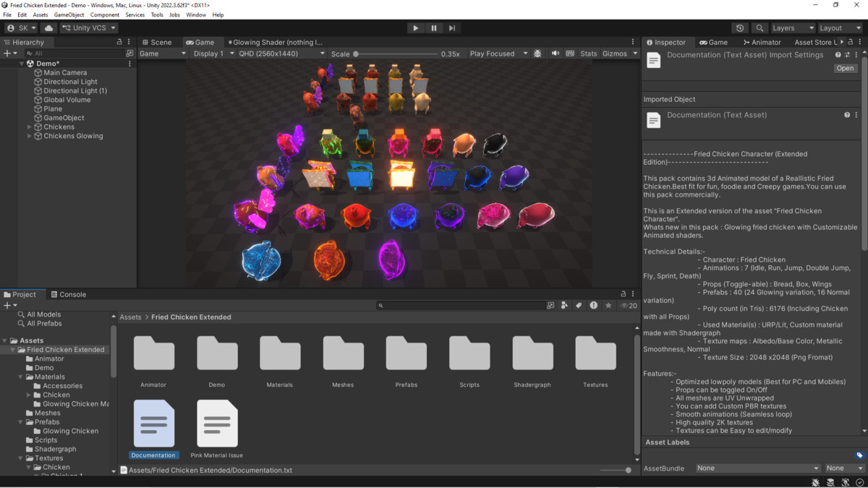The height and width of the screenshot is (488, 868).
Task: Select the Animator folder in Project tree
Action: [49, 359]
